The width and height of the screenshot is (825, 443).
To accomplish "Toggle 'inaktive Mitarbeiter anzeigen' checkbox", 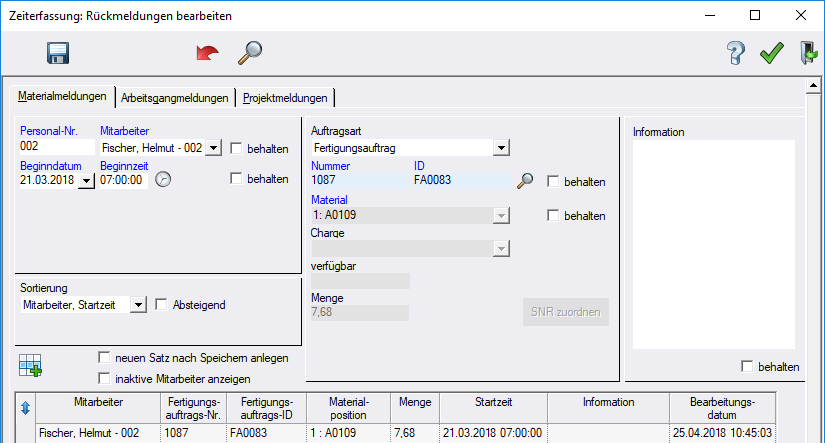I will [x=104, y=378].
